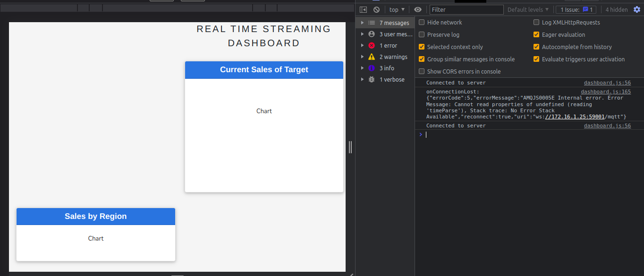
Task: Expand the 7 messages group arrow
Action: [x=362, y=23]
